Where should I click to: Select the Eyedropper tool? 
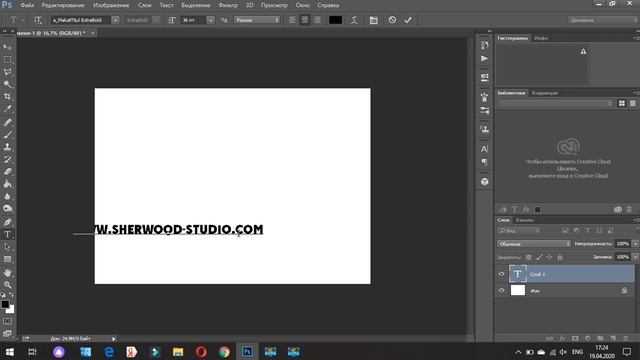coord(7,109)
